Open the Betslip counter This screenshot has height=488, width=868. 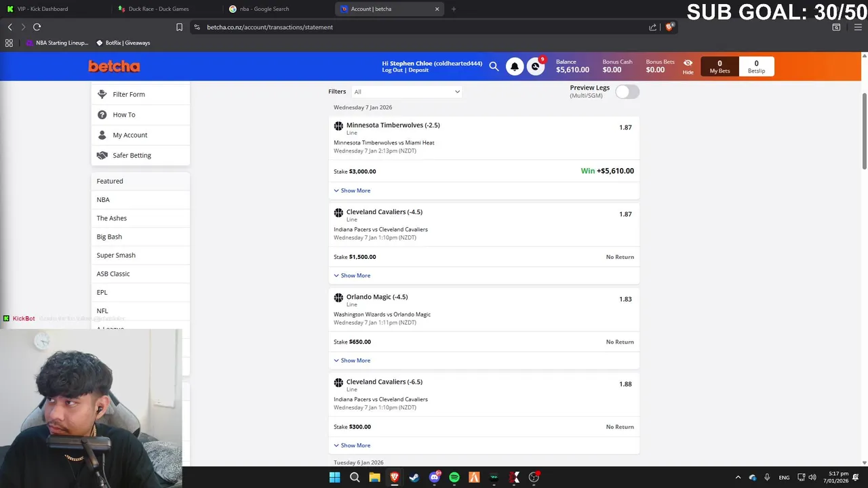click(756, 66)
